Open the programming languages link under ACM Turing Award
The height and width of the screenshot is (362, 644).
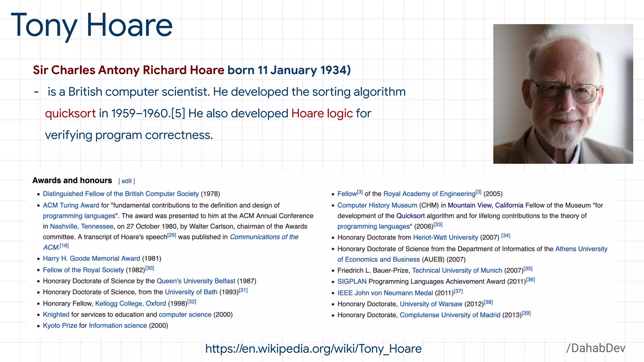point(79,216)
